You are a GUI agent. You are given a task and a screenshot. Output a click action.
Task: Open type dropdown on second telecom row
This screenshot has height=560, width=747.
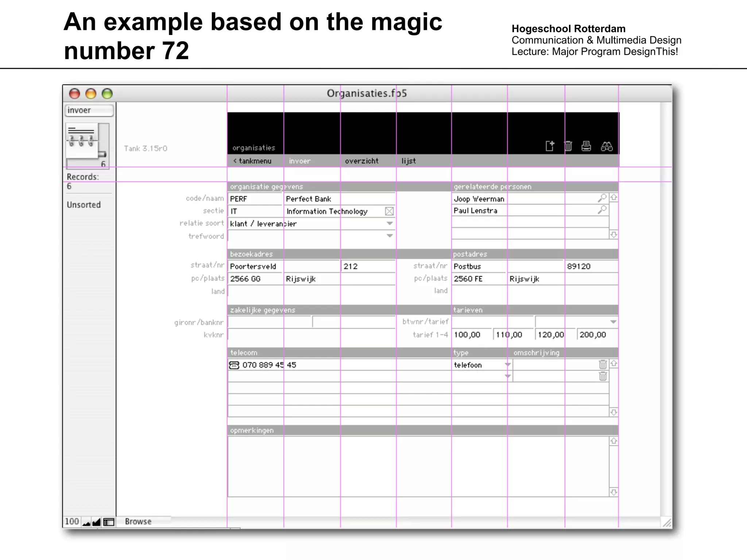tap(507, 376)
